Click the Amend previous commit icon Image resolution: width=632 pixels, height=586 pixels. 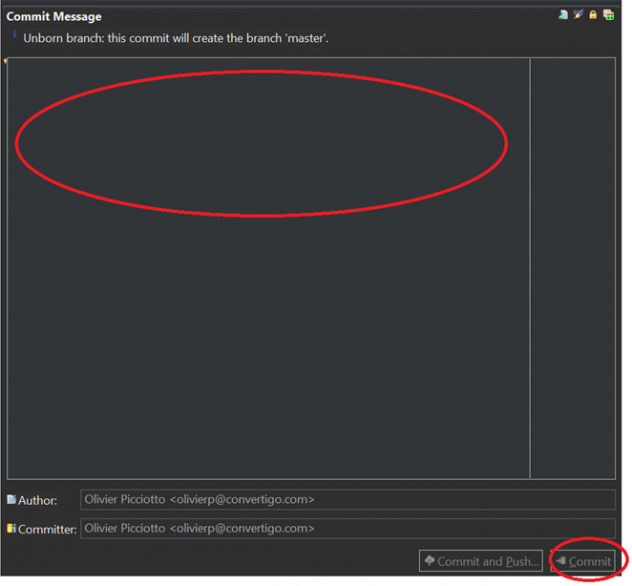564,15
